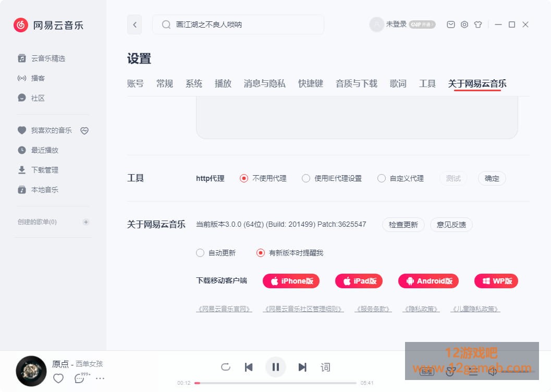Open 《网易云音乐社区管理细则》 link
Image resolution: width=551 pixels, height=392 pixels.
(x=303, y=309)
